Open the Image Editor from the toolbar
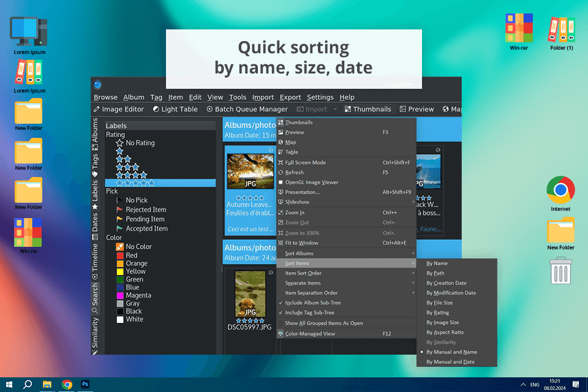Viewport: 588px width, 392px height. pos(118,109)
